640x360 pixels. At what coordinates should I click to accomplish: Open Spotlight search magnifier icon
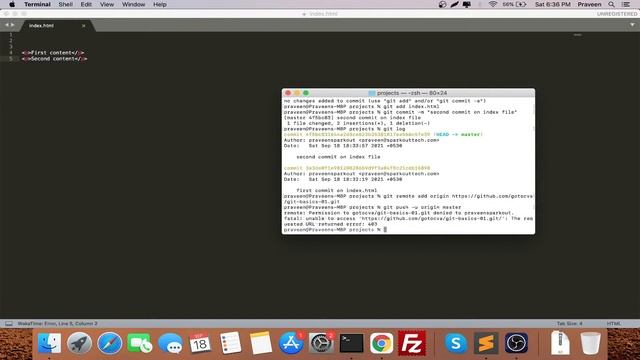pos(611,4)
